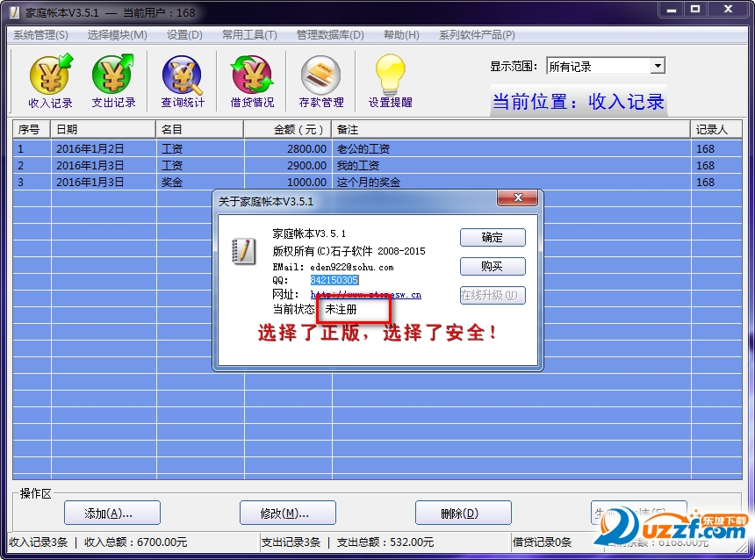
Task: Click the 借贷记录0条 status text
Action: point(542,542)
